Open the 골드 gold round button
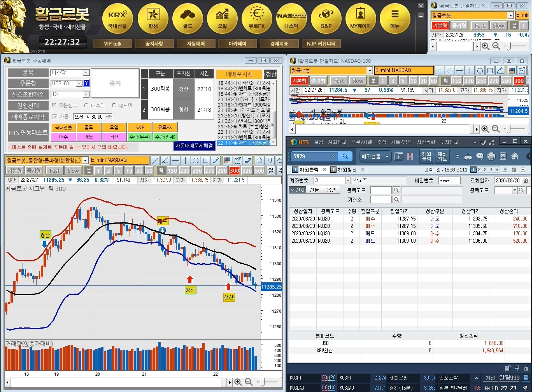 pos(188,19)
